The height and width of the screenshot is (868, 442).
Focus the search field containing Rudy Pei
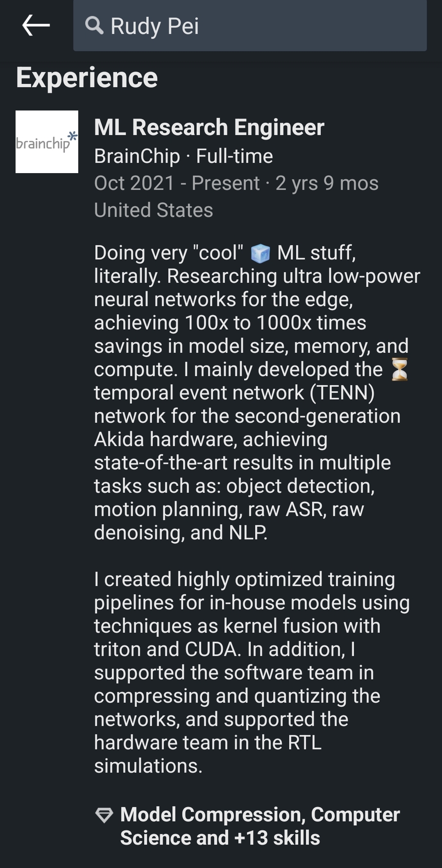click(x=262, y=26)
